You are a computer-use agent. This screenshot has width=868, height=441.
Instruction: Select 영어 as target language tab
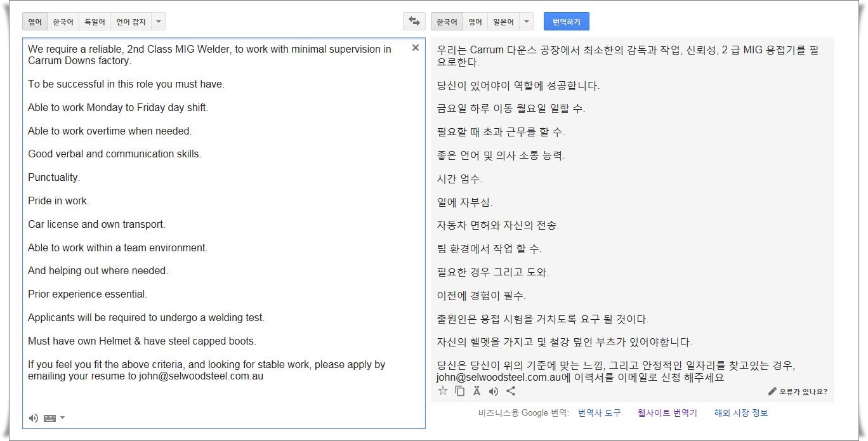click(475, 22)
